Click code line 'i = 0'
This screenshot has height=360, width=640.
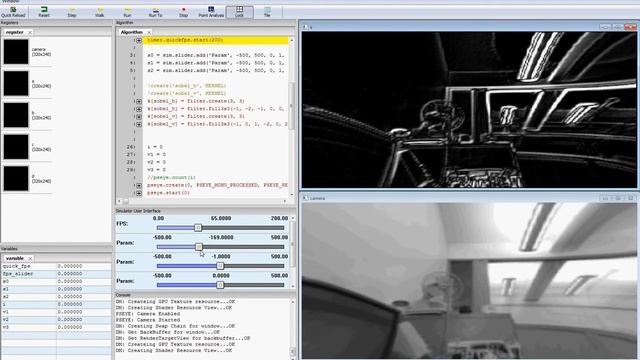point(155,147)
